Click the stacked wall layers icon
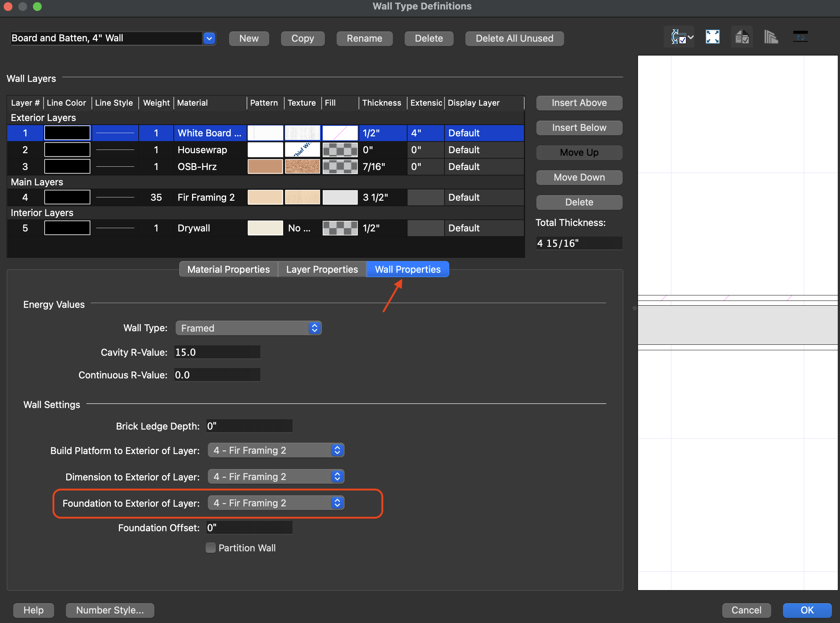 tap(770, 37)
